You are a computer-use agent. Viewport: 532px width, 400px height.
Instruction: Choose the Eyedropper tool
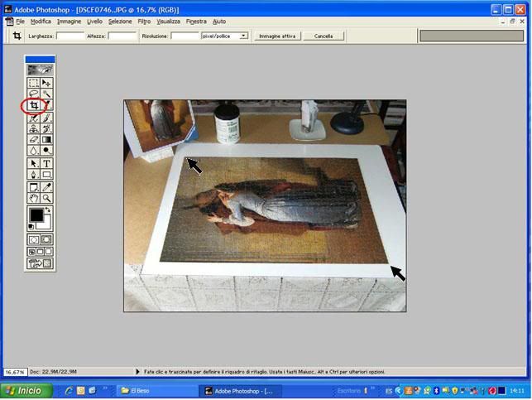pyautogui.click(x=46, y=187)
